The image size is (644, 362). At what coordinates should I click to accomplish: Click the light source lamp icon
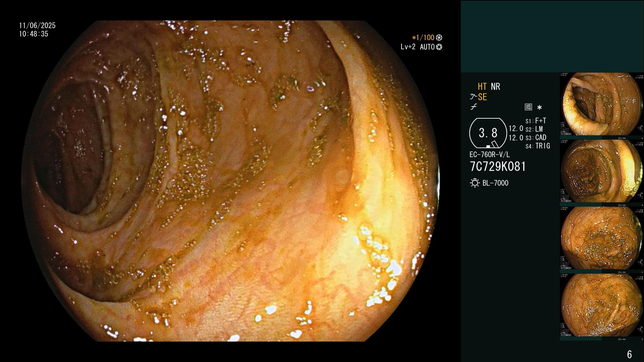(475, 183)
